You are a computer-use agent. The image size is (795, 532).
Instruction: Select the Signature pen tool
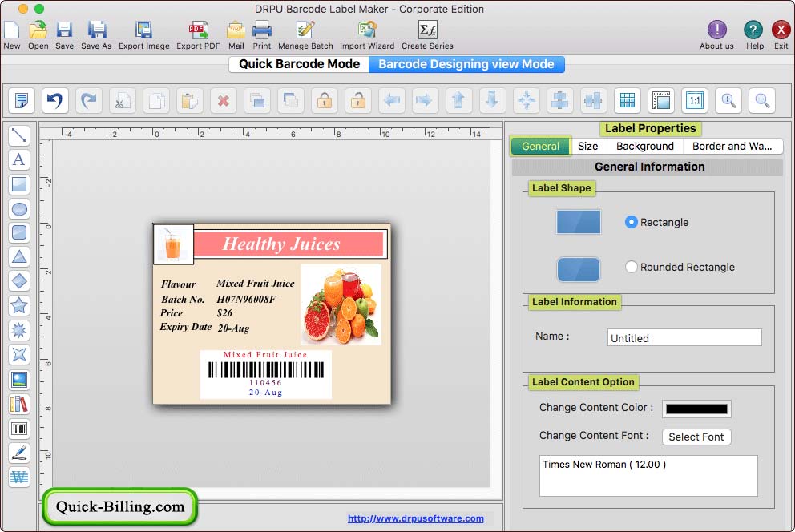click(x=19, y=453)
